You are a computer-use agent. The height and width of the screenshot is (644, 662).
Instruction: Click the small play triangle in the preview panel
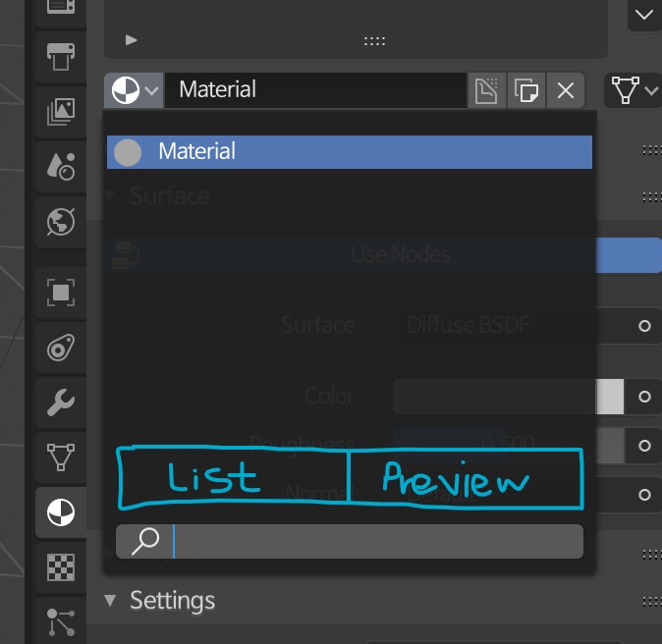click(x=132, y=40)
